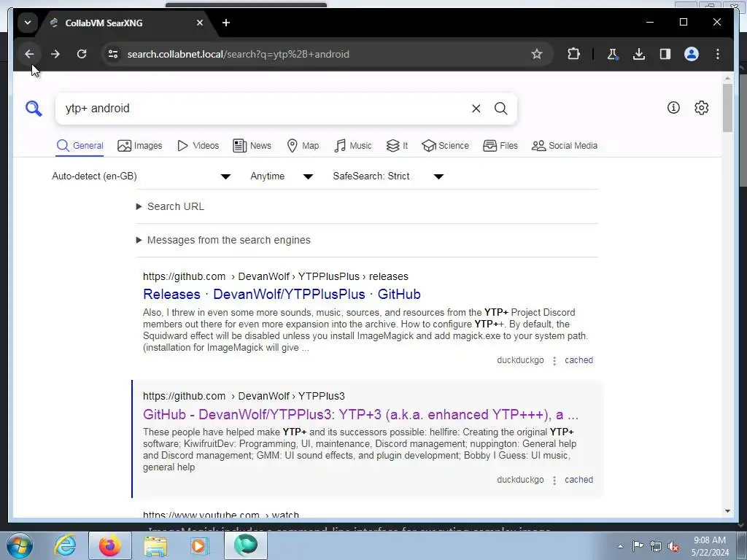Show hidden system tray icons
Viewport: 747px width, 560px height.
tap(620, 546)
